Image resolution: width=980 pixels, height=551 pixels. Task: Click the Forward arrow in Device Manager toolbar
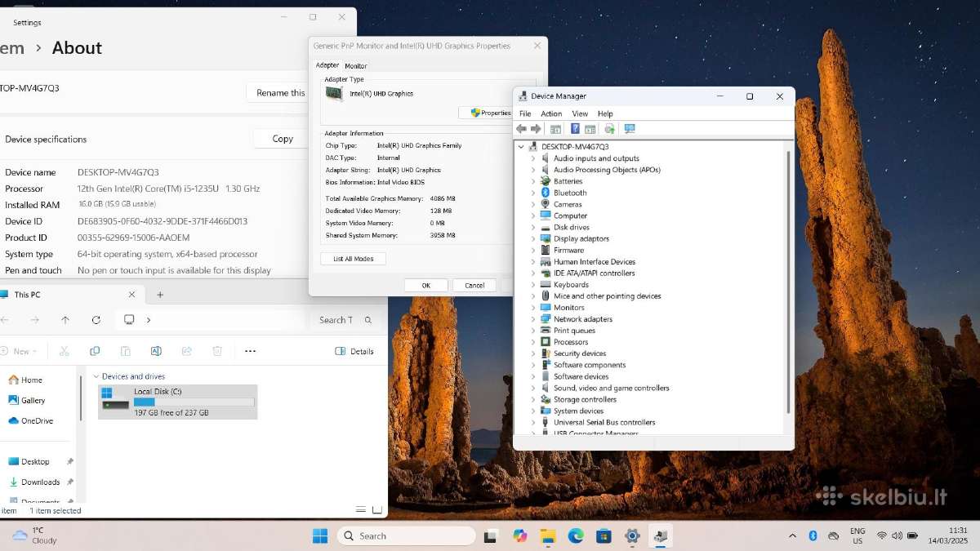tap(536, 129)
